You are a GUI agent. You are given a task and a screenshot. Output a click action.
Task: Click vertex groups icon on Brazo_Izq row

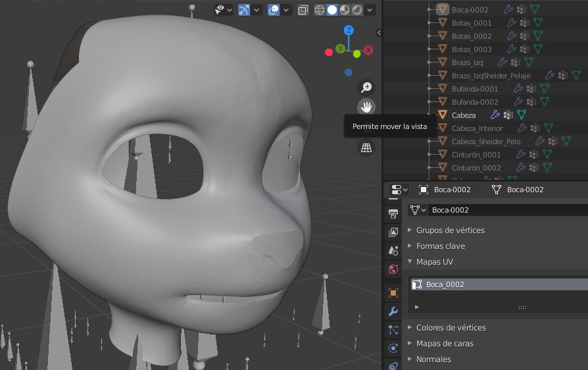click(x=516, y=62)
